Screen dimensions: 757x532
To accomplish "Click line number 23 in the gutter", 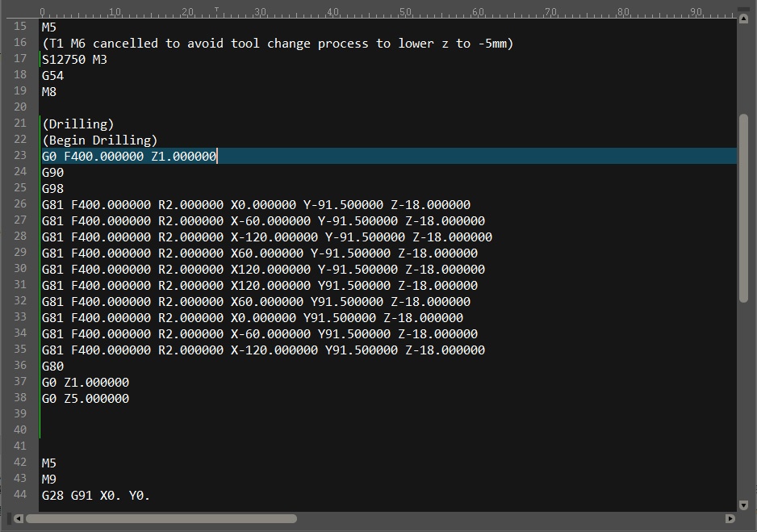I will [20, 156].
